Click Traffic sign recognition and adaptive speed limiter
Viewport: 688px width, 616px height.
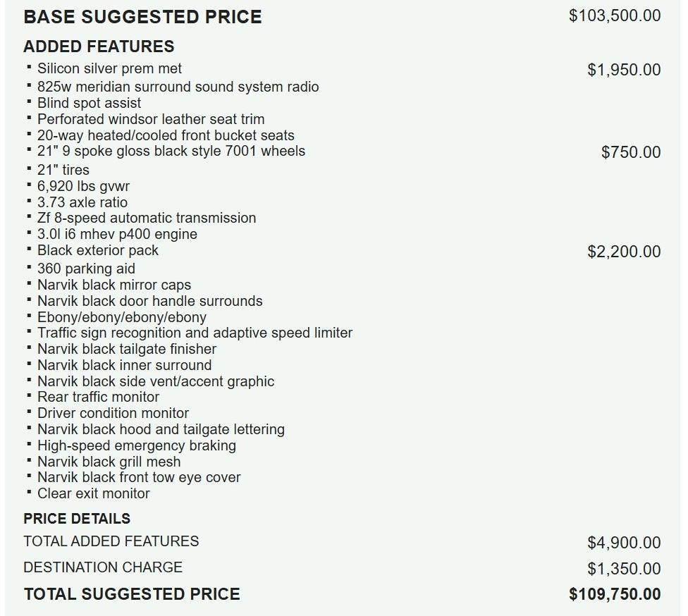pyautogui.click(x=195, y=333)
